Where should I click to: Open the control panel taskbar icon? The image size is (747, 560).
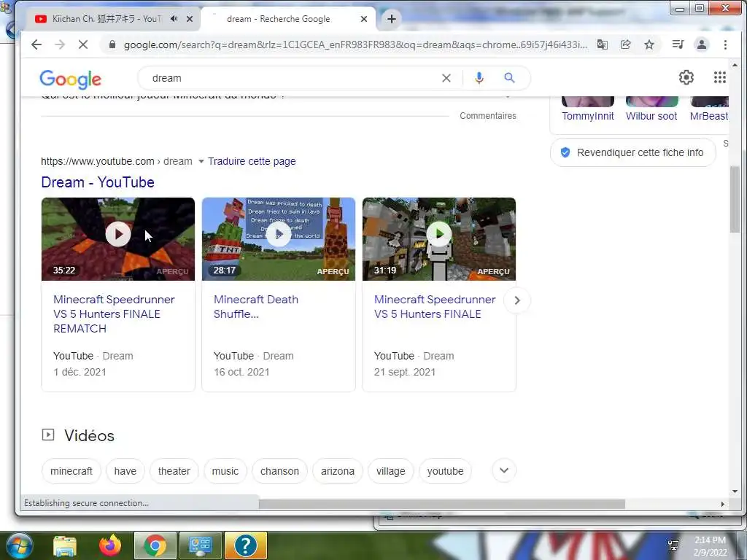pyautogui.click(x=200, y=545)
